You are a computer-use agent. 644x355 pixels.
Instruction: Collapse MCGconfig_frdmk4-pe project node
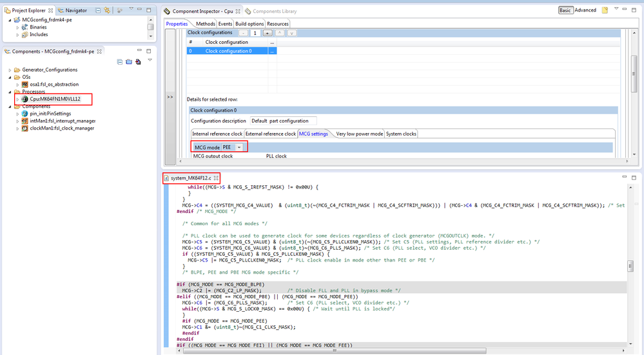10,20
